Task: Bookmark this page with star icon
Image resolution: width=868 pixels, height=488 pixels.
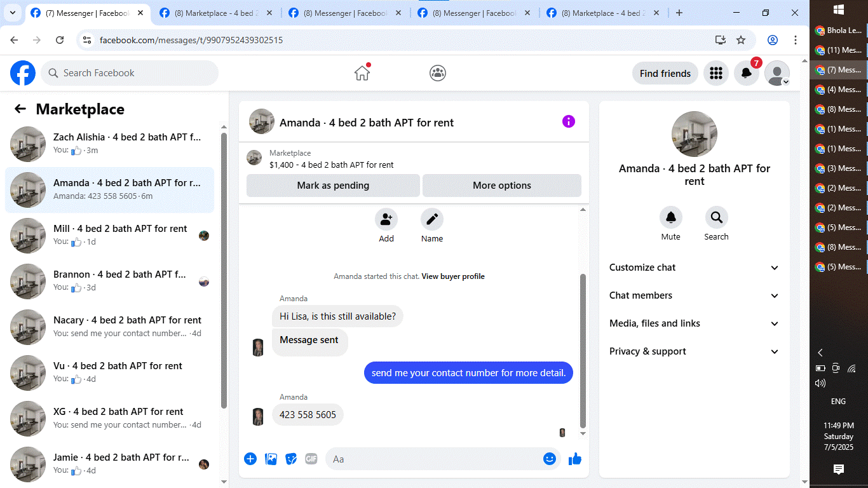Action: [x=741, y=40]
